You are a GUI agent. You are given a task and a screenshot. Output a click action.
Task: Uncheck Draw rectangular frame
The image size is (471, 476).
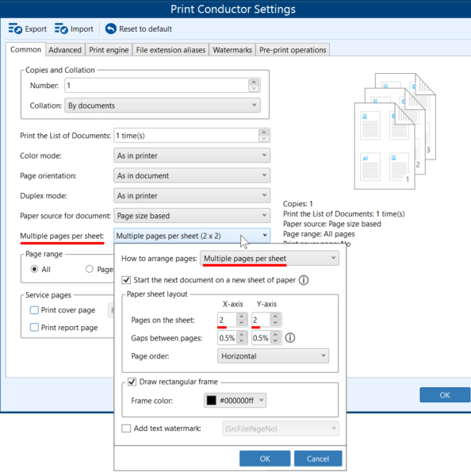tap(132, 382)
